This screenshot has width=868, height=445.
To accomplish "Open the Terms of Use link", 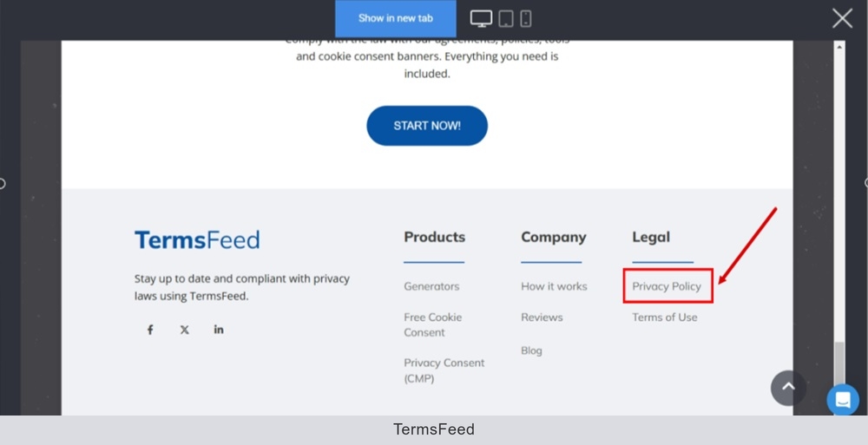I will 665,317.
